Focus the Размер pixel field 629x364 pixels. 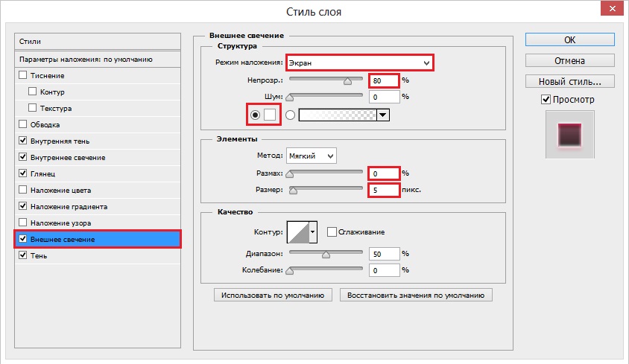point(384,190)
